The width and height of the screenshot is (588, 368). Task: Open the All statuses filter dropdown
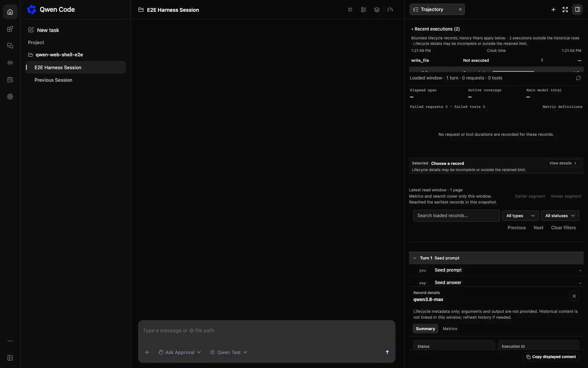560,216
